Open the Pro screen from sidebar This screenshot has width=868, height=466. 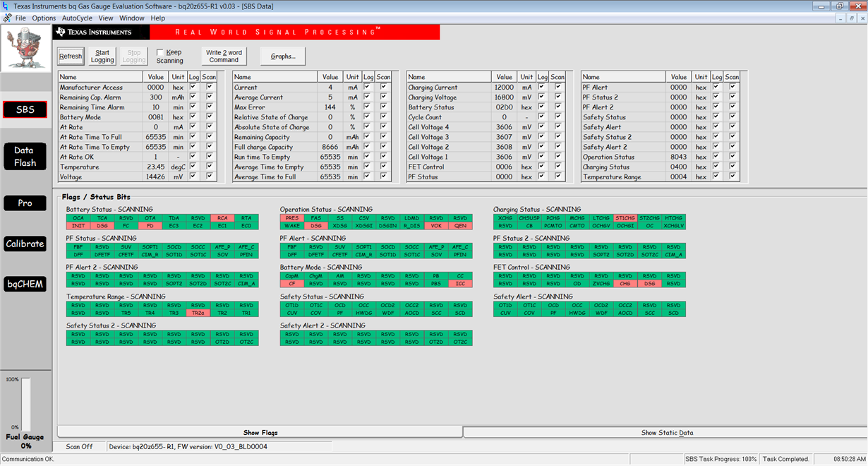(25, 203)
